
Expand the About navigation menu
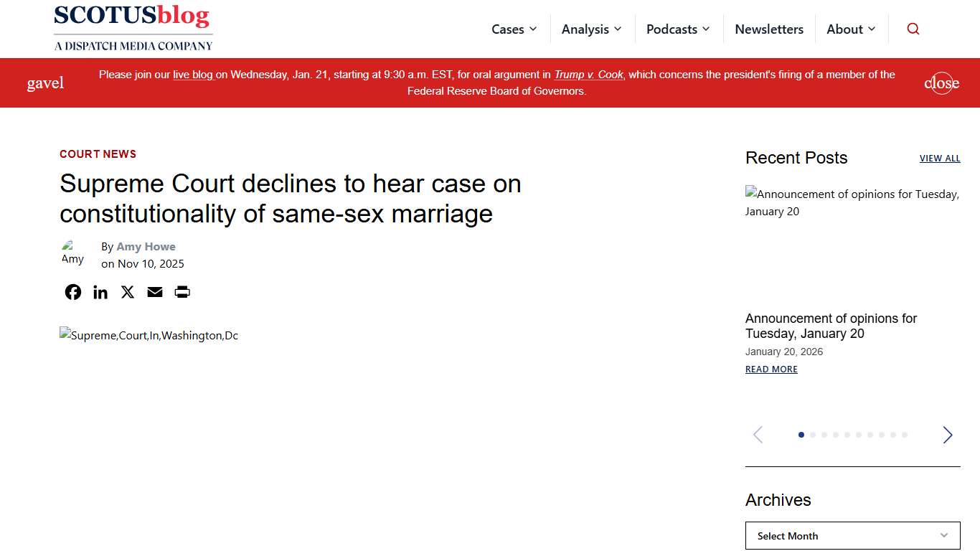(x=851, y=29)
